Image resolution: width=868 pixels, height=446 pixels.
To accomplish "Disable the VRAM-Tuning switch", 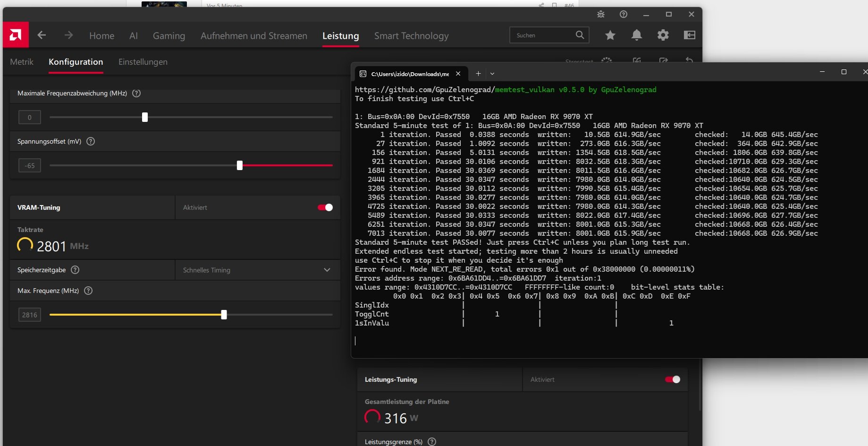I will (x=325, y=207).
